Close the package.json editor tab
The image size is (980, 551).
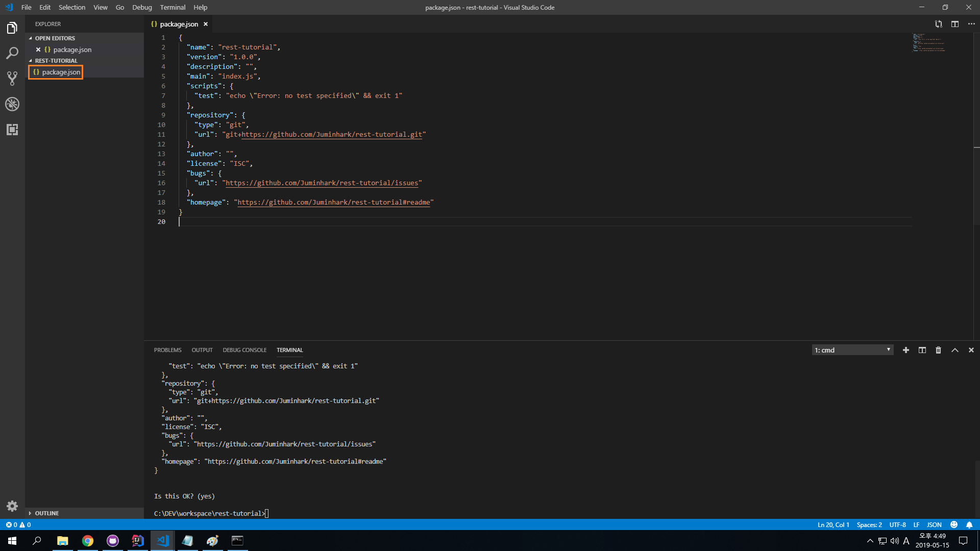click(206, 24)
